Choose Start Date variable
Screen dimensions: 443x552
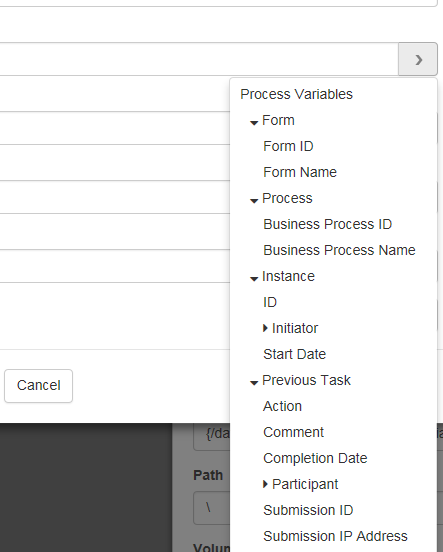(x=294, y=354)
